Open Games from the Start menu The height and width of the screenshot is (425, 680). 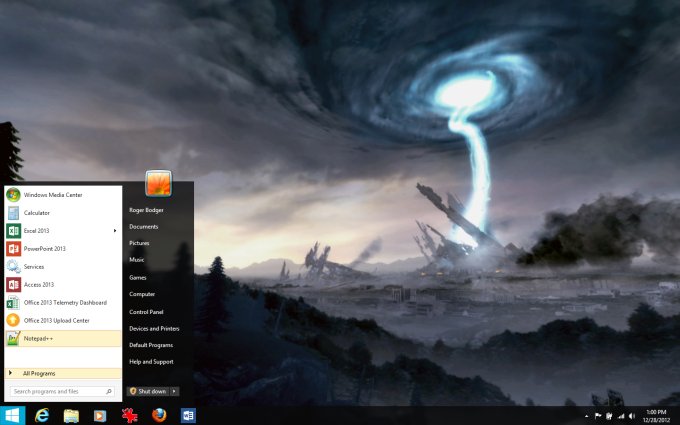tap(137, 278)
